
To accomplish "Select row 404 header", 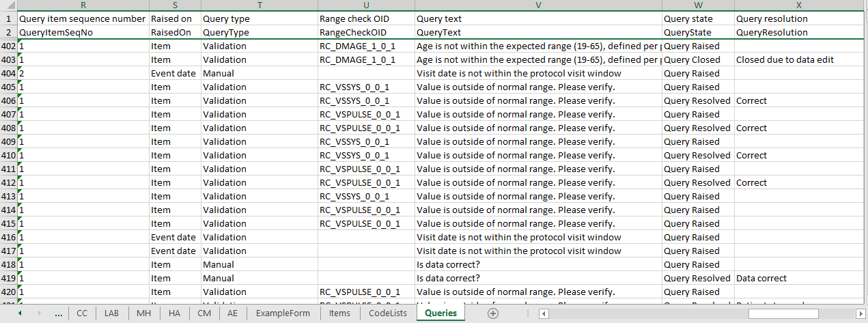I will [8, 73].
